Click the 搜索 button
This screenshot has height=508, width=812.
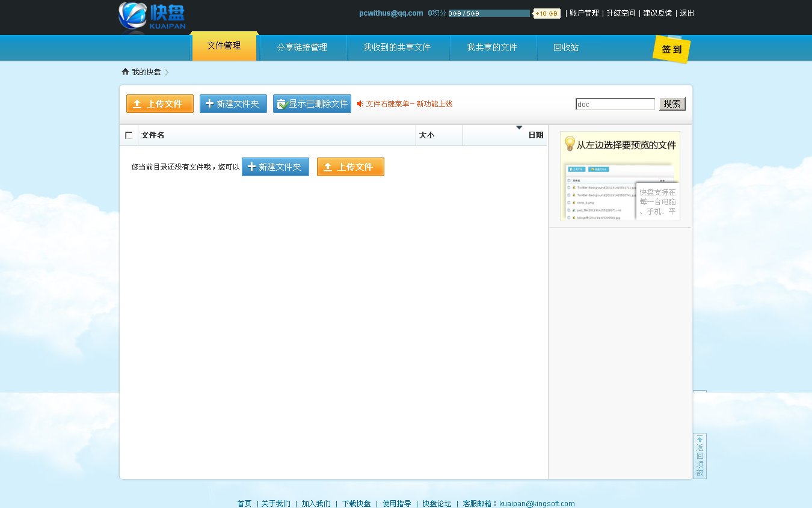tap(672, 104)
